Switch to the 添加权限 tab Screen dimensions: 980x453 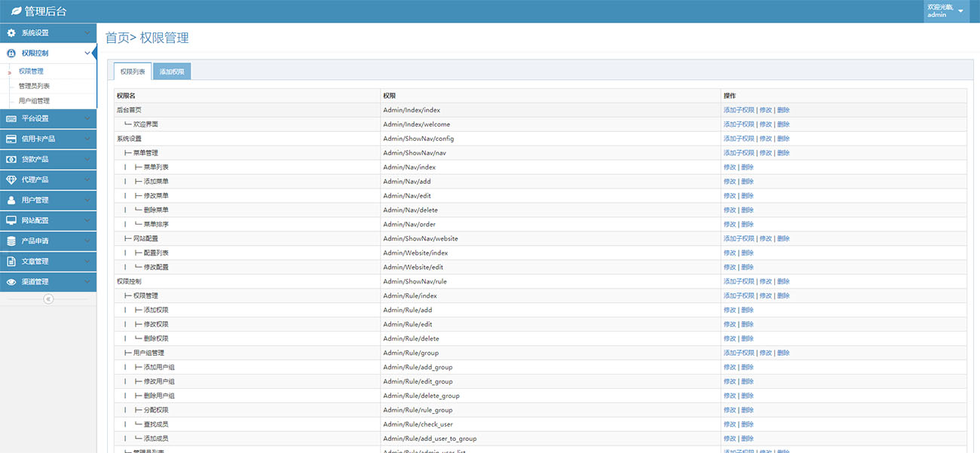tap(172, 72)
